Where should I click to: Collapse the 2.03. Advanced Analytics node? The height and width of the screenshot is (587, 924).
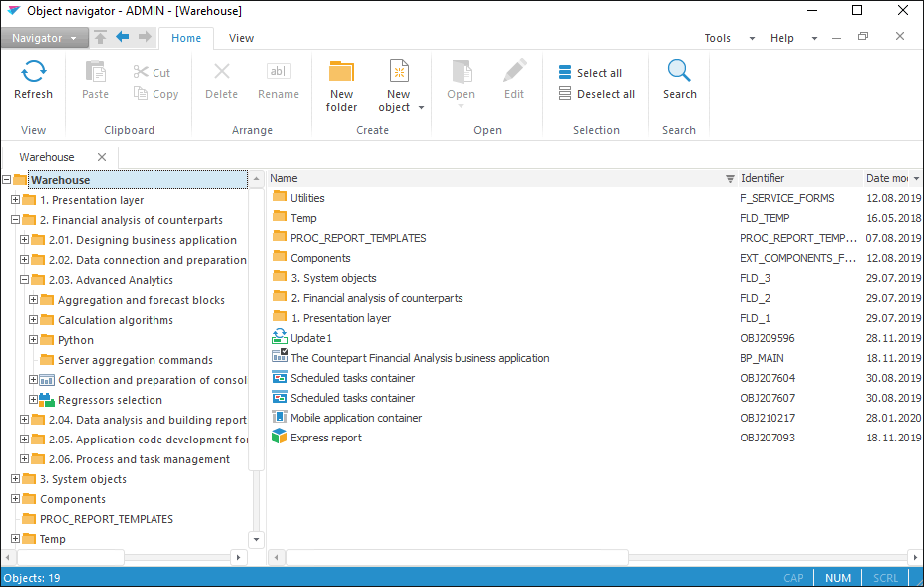tap(25, 280)
